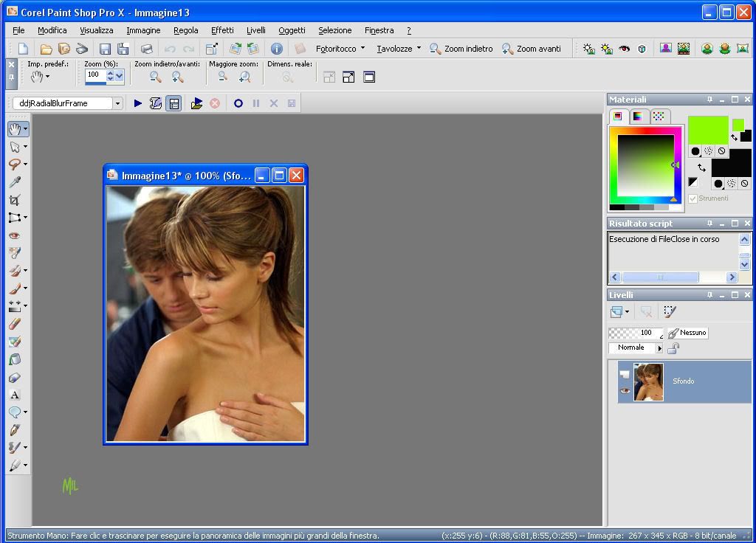
Task: Expand the Pick tool flyout arrow
Action: 26,147
